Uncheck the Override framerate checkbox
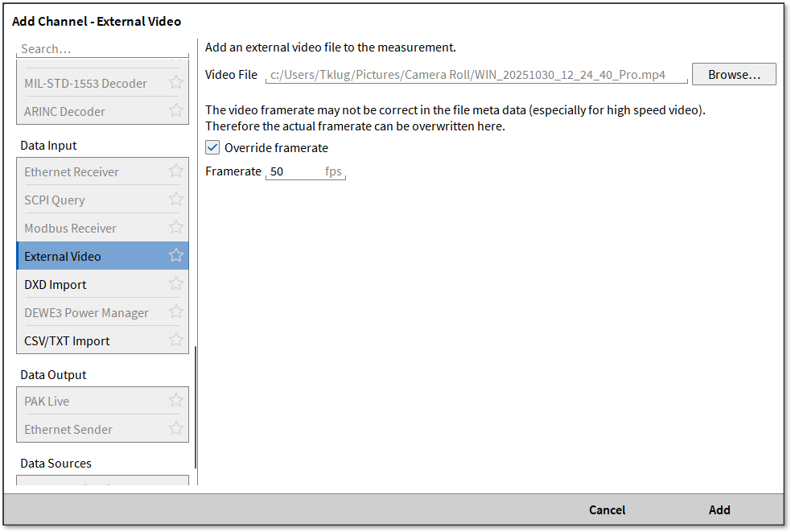The image size is (791, 532). [x=212, y=147]
